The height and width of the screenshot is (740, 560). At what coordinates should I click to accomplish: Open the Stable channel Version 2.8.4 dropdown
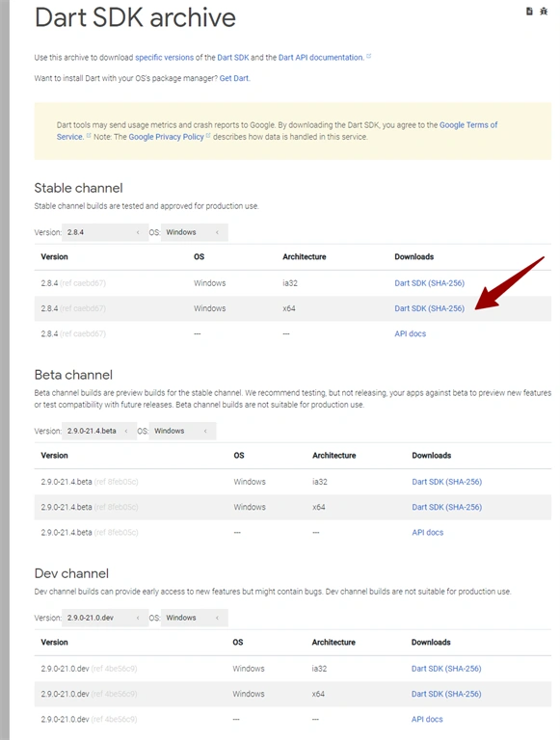[103, 232]
